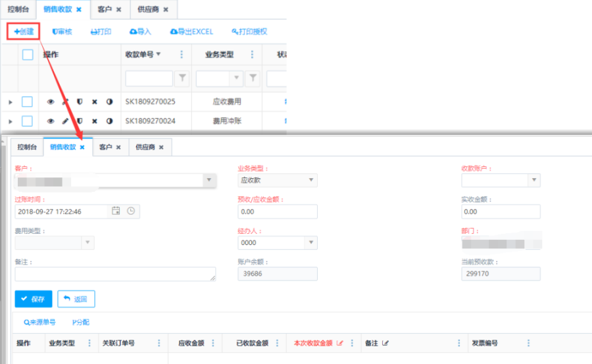This screenshot has width=592, height=364.
Task: View details of record SK1809270025 via eye icon
Action: [51, 102]
